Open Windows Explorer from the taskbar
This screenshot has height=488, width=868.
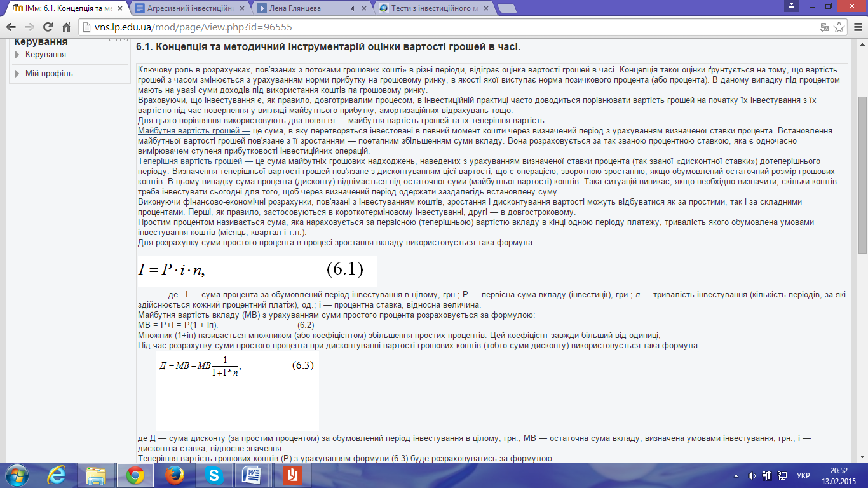pos(96,475)
